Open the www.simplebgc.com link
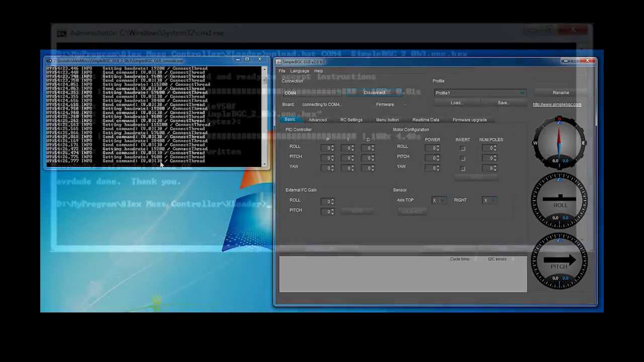644x362 pixels. (557, 105)
